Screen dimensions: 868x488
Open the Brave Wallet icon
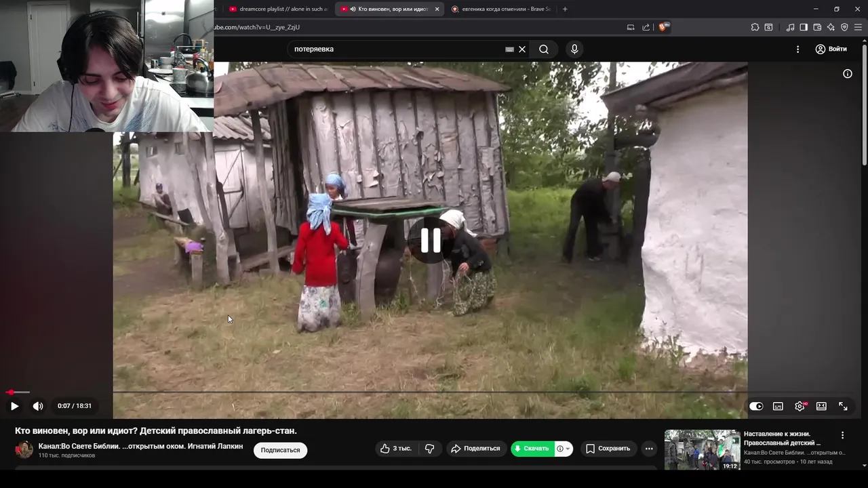(x=817, y=27)
